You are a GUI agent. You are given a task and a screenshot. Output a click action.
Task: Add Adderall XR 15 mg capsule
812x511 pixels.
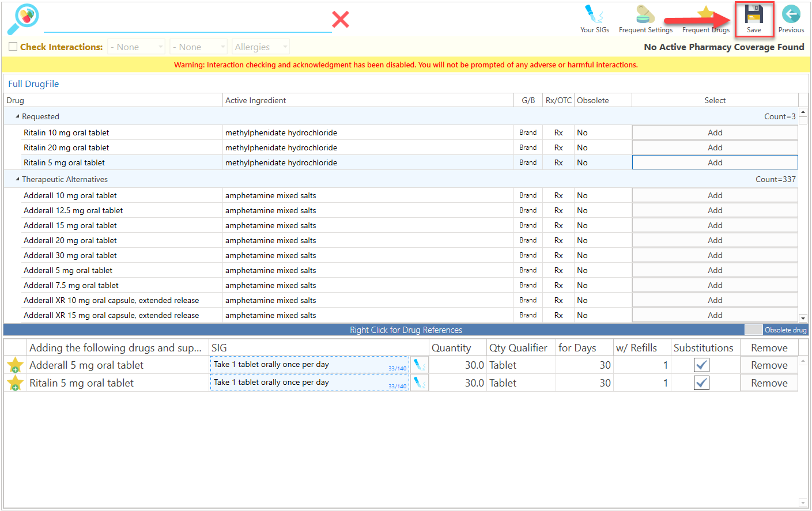(715, 315)
